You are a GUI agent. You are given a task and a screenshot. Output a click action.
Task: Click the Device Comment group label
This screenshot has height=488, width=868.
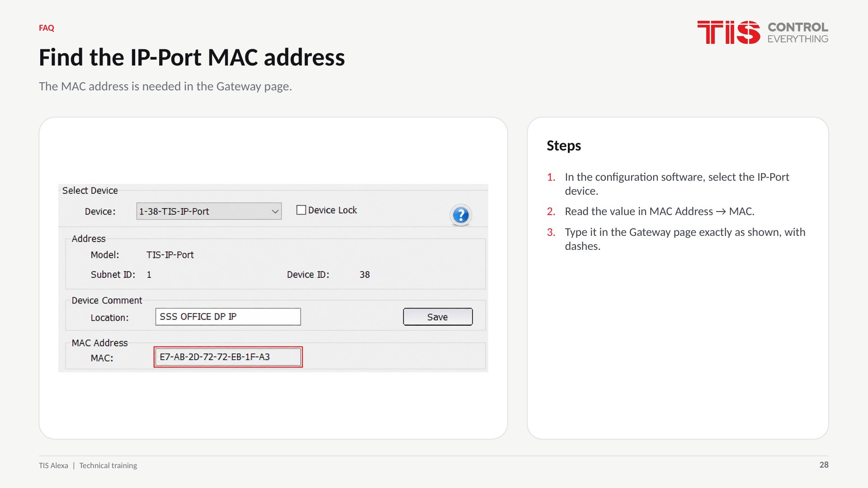(107, 300)
